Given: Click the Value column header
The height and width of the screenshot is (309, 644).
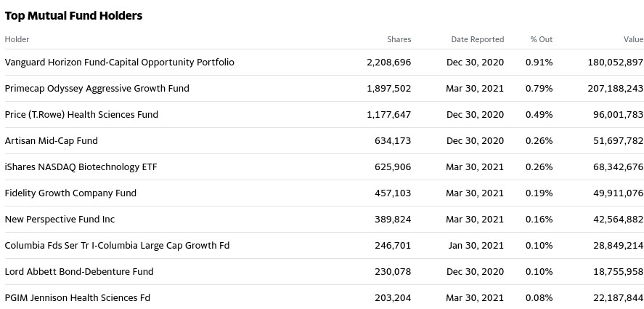Looking at the screenshot, I should point(633,39).
